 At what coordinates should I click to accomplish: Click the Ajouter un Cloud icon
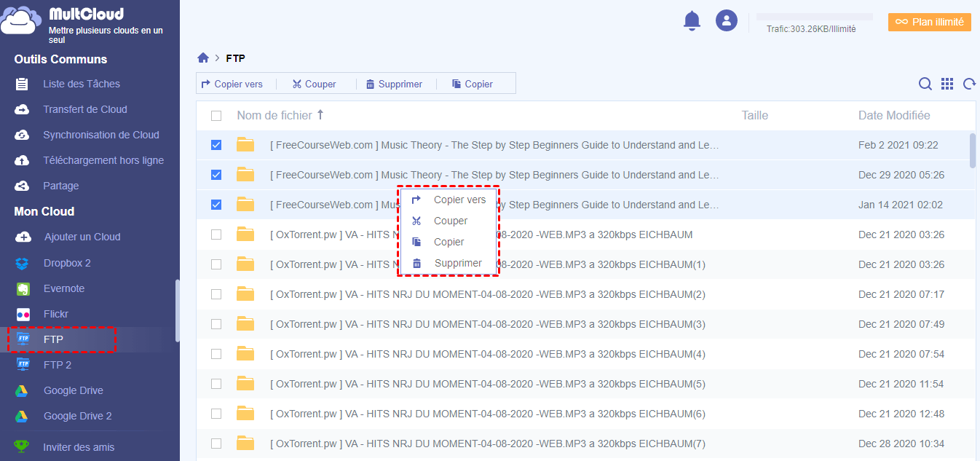click(x=23, y=237)
